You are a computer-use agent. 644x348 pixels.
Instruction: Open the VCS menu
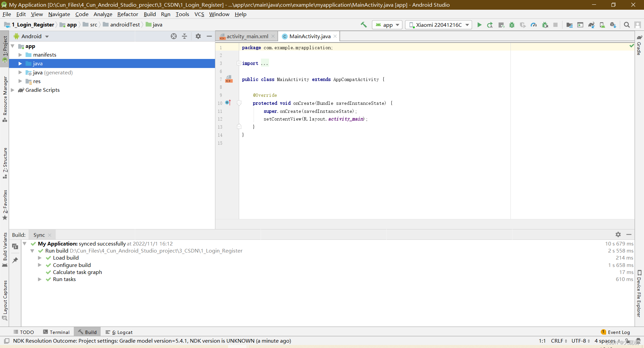pos(199,14)
